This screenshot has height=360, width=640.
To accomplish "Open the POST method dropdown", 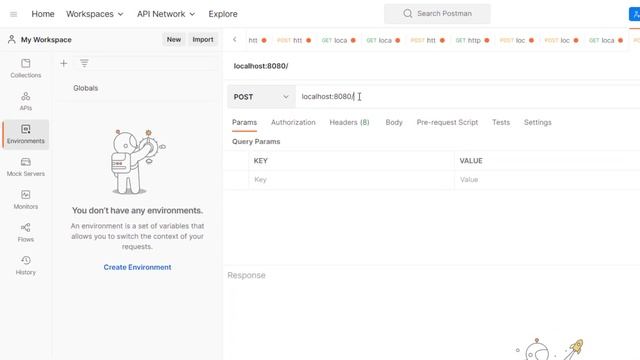I will coord(261,97).
